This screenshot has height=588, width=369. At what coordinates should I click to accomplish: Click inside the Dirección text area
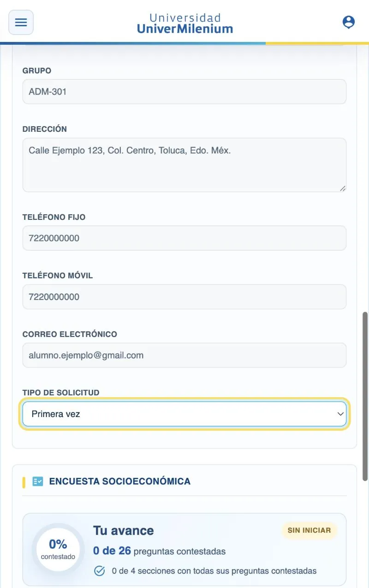(x=184, y=165)
